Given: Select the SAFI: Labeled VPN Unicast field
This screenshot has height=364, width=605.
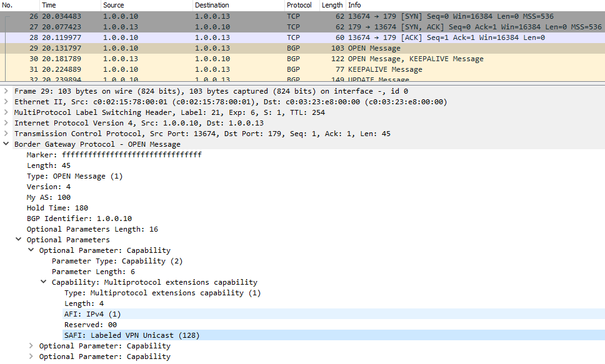Looking at the screenshot, I should (131, 335).
